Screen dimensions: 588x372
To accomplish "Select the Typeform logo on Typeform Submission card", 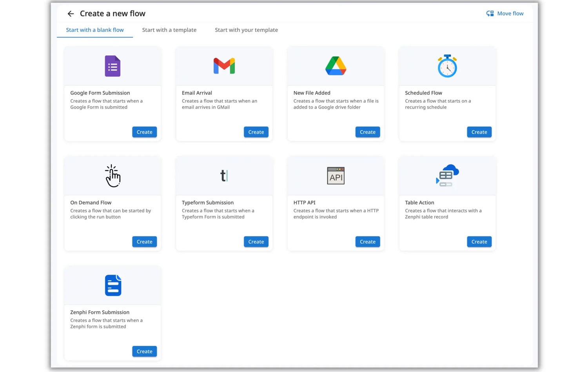I will (224, 175).
